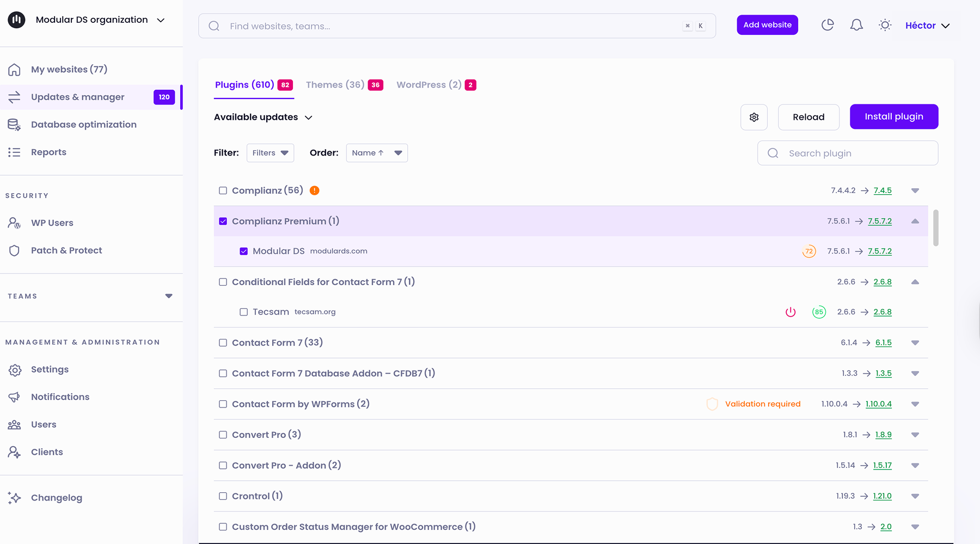
Task: Open the Name order dropdown
Action: 377,153
